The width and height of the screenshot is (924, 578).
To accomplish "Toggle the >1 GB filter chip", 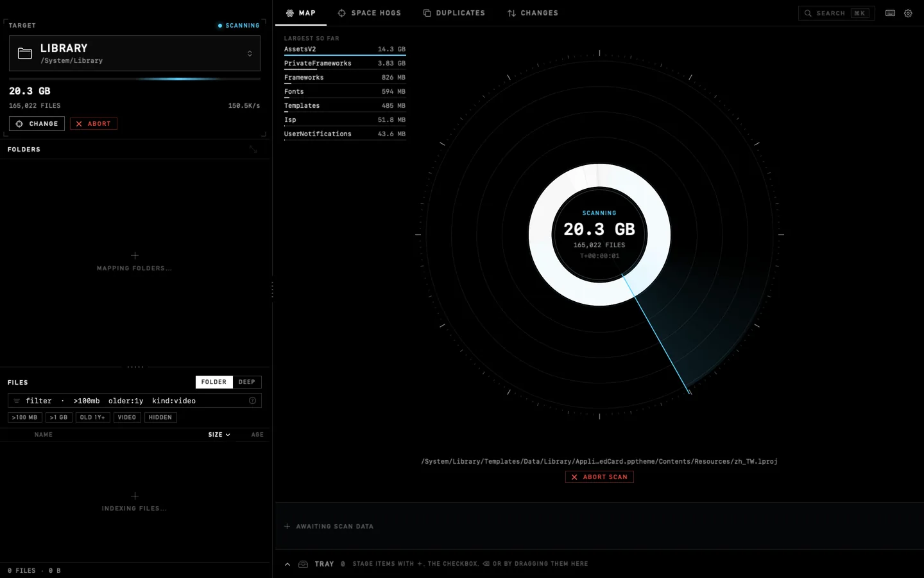I will (x=59, y=417).
